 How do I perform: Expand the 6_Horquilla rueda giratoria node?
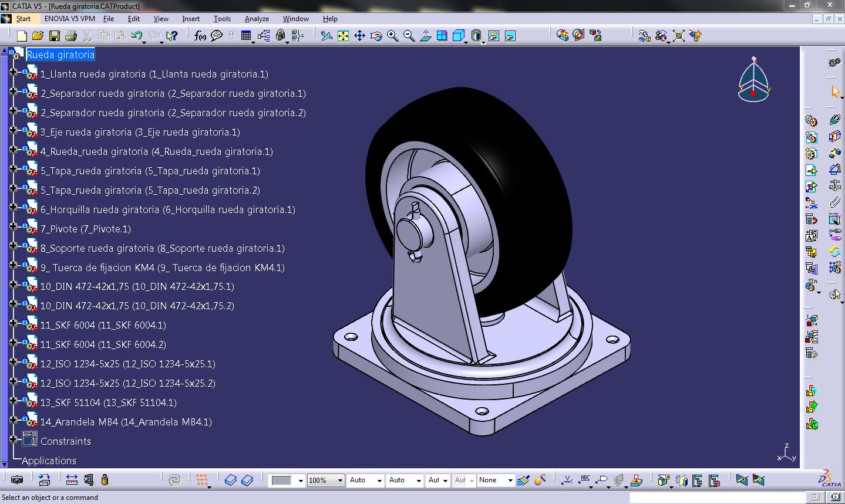[x=13, y=209]
